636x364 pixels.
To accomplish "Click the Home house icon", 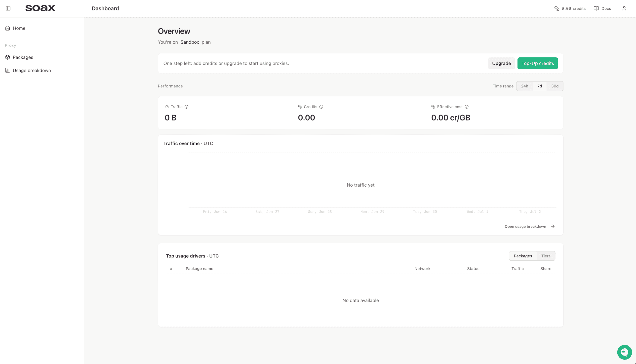I will coord(7,28).
